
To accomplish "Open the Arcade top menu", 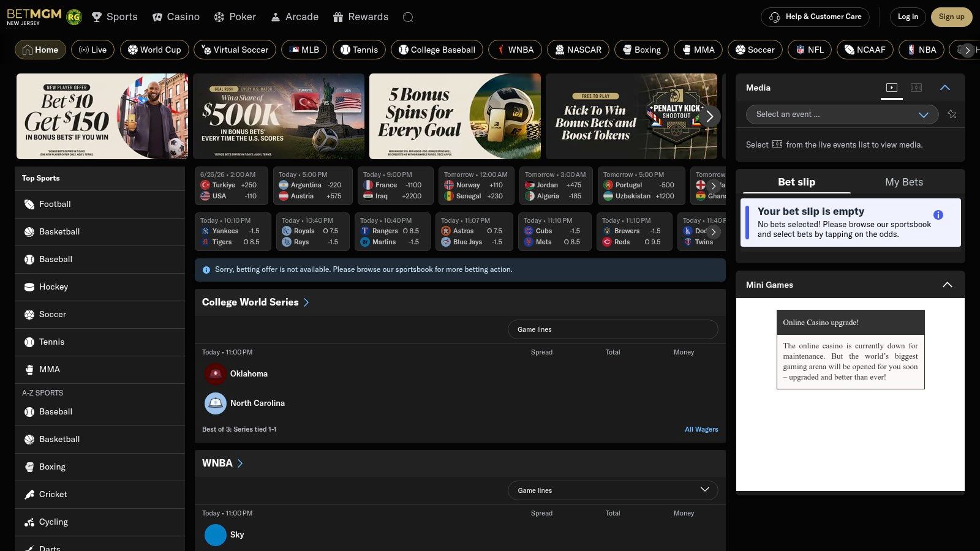I will (295, 17).
